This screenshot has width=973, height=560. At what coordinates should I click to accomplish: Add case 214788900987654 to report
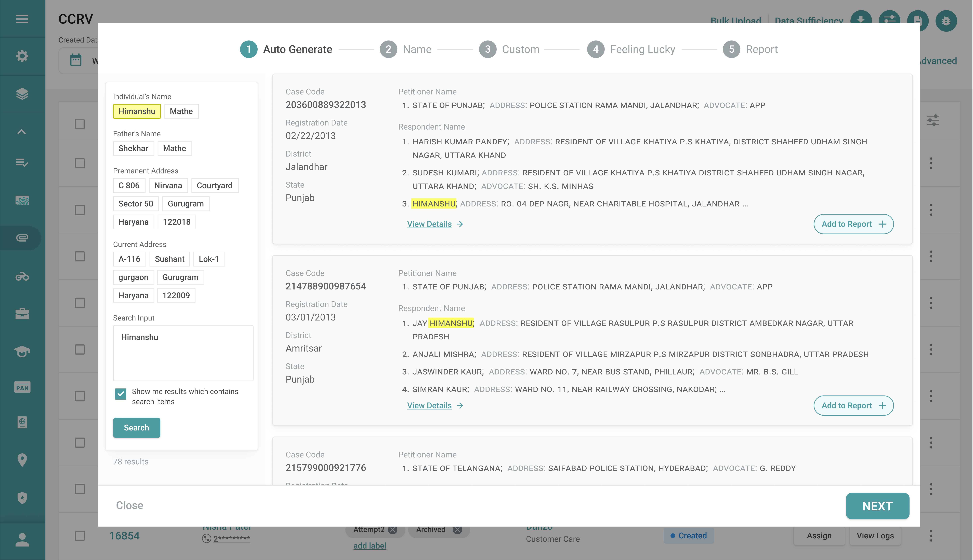click(854, 406)
